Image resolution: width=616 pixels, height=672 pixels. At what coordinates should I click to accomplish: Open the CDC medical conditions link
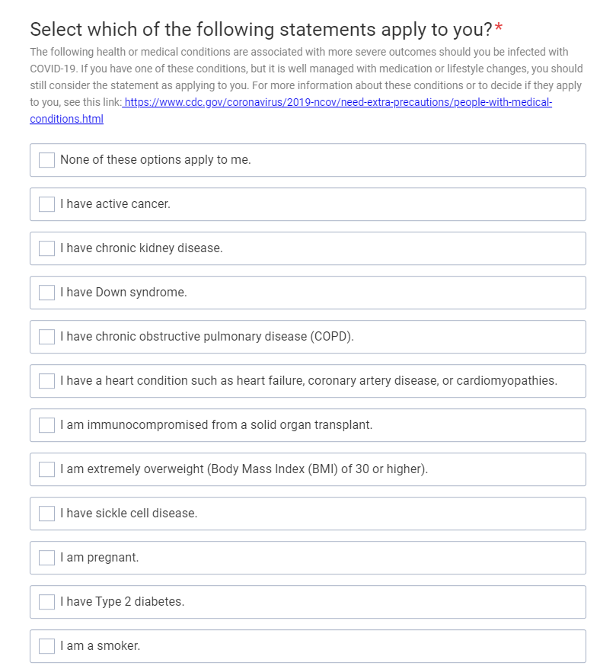pos(338,102)
